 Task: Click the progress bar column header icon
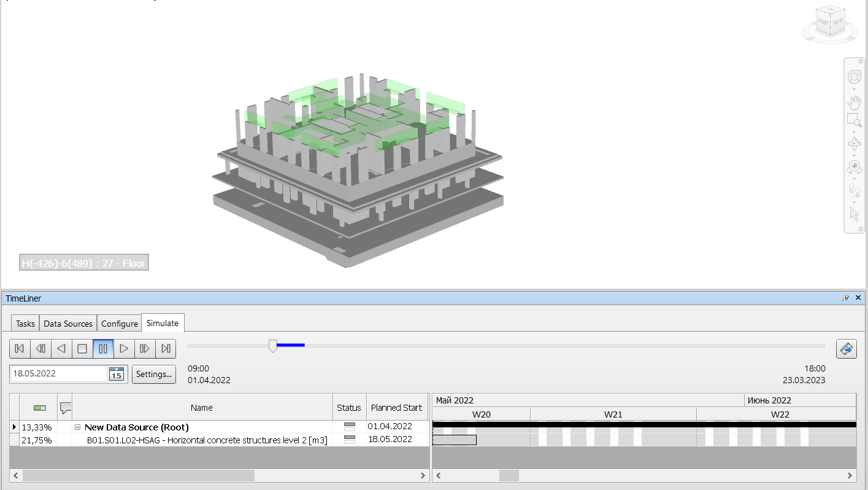pyautogui.click(x=40, y=408)
